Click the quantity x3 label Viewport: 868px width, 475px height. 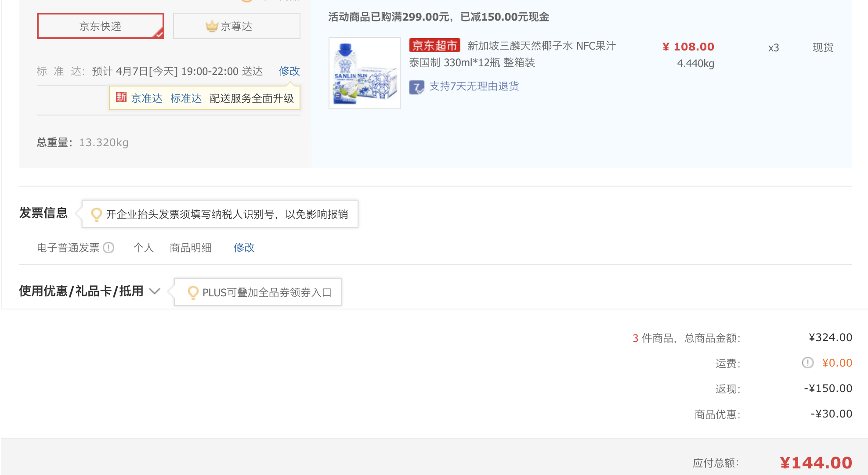774,48
